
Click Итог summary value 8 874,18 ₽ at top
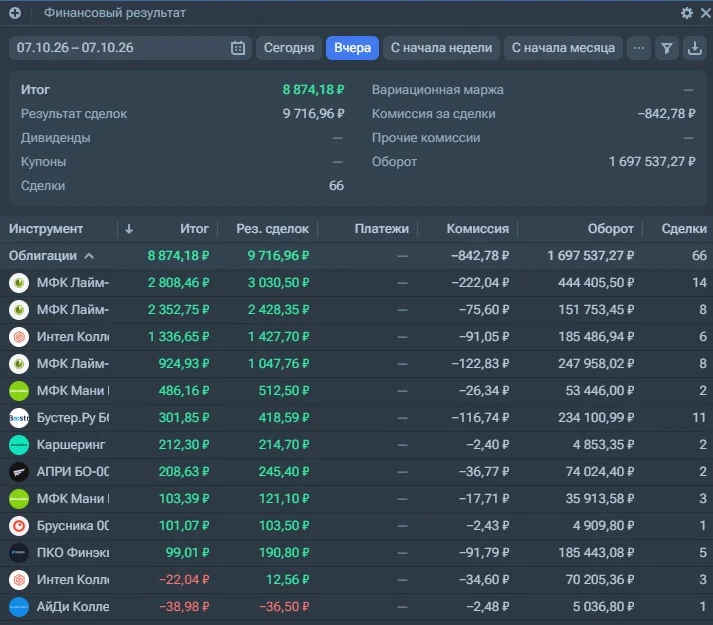[313, 90]
